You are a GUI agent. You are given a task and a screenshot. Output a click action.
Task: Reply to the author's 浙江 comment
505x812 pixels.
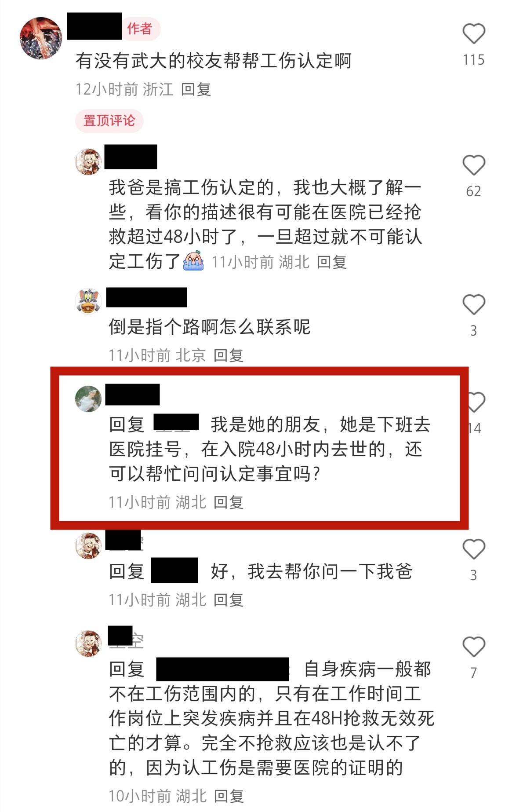(196, 89)
